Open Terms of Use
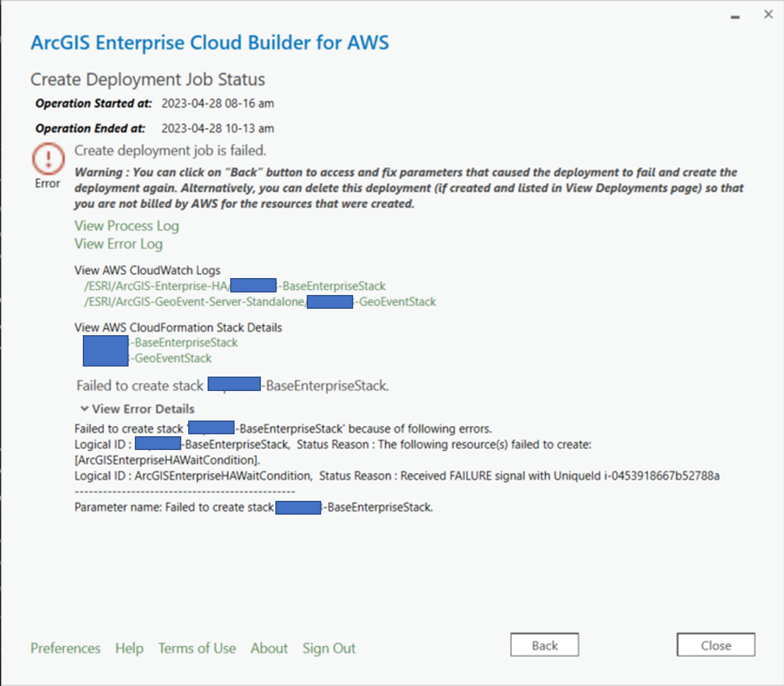784x686 pixels. click(x=197, y=648)
